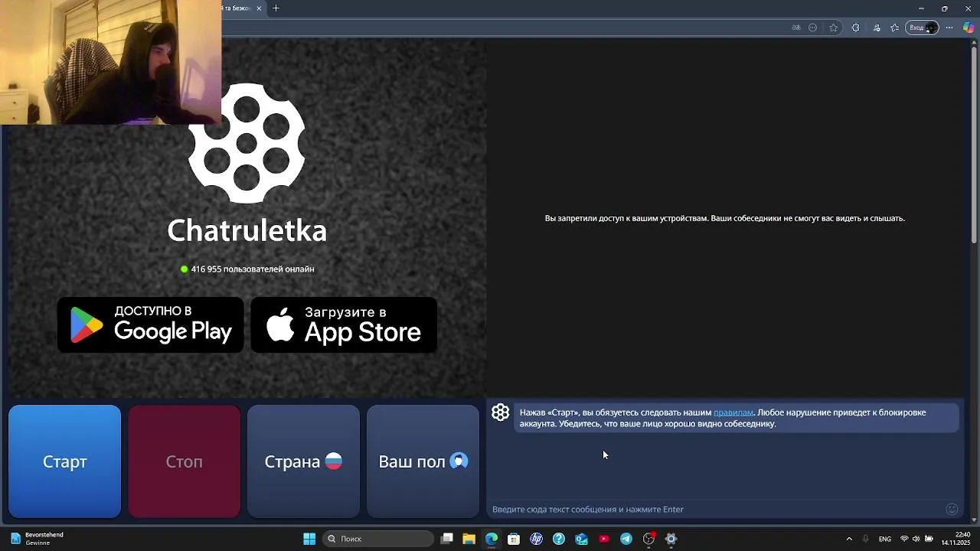Open the help question mark taskbar app
980x551 pixels.
click(559, 539)
